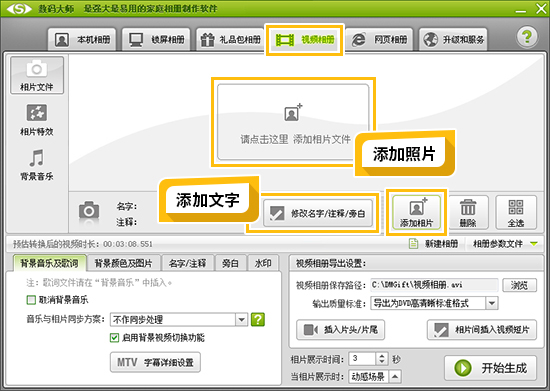This screenshot has width=550, height=391.
Task: Click the 新建相册 link
Action: [x=434, y=243]
